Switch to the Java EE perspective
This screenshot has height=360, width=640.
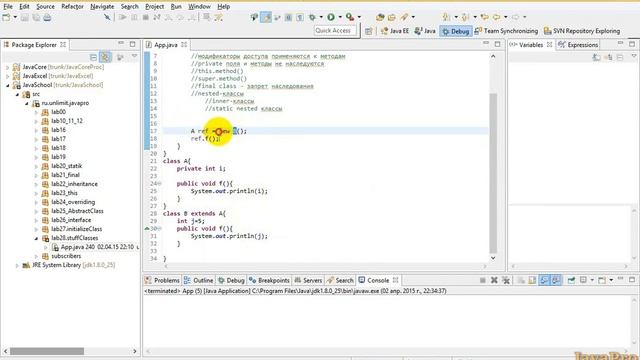[395, 31]
